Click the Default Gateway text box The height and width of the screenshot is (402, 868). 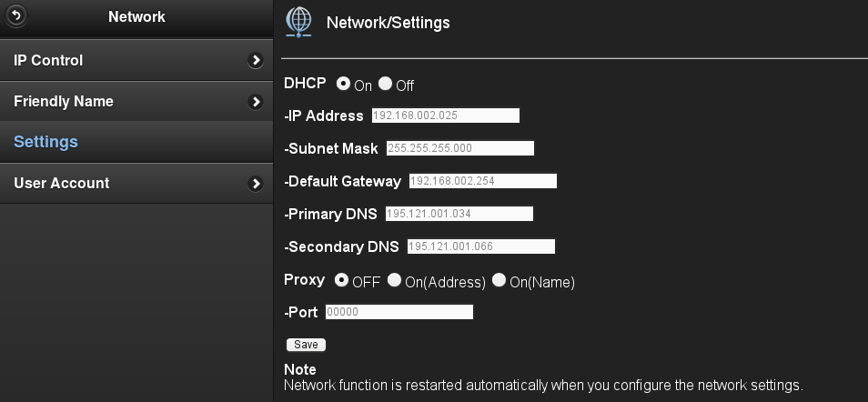coord(482,181)
